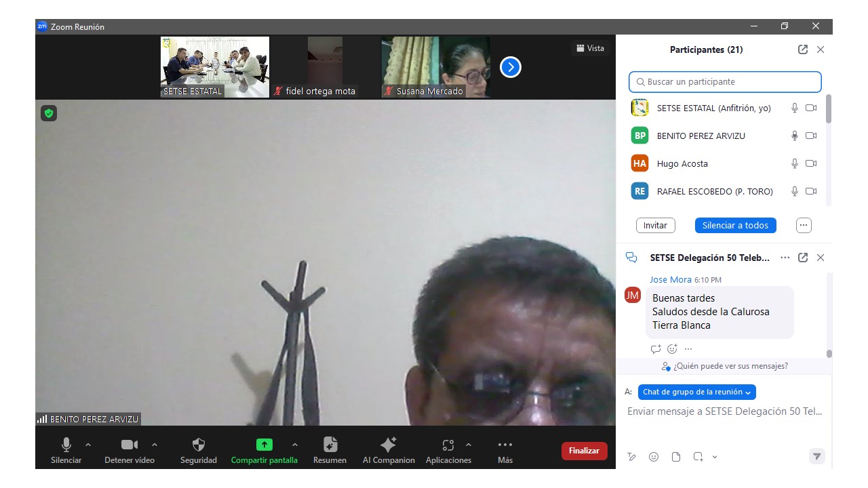
Task: Open the Vista layout menu
Action: 590,48
